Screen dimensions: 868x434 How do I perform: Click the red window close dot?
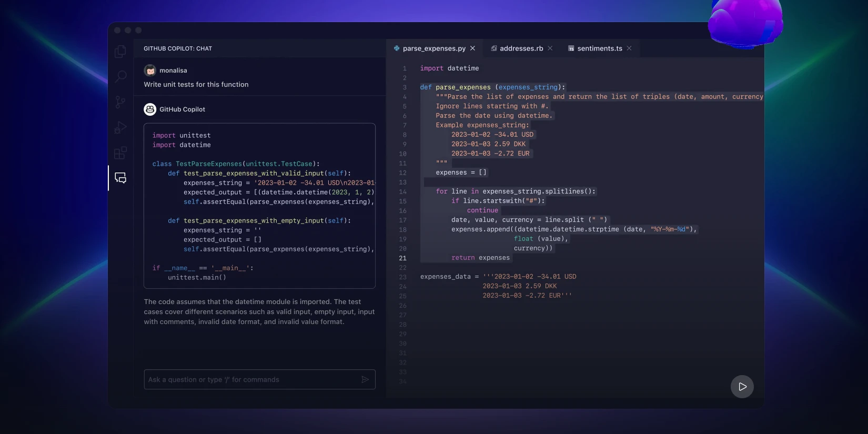tap(117, 30)
